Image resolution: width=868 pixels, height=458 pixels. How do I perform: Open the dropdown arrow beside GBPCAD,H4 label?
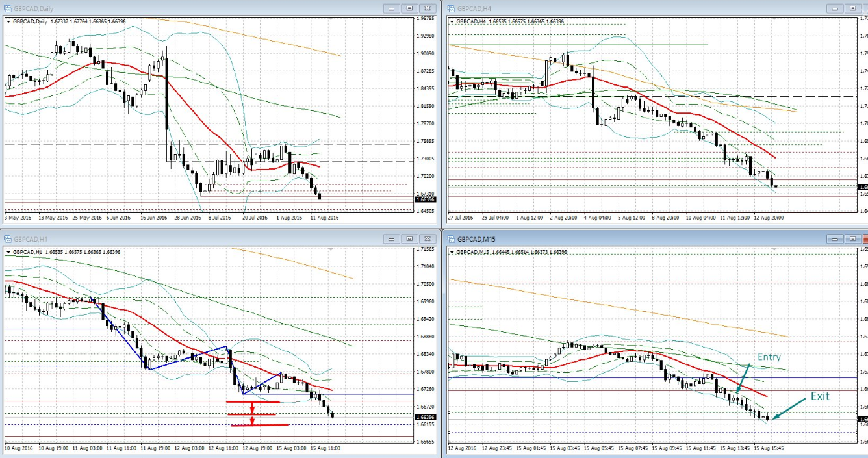point(452,21)
